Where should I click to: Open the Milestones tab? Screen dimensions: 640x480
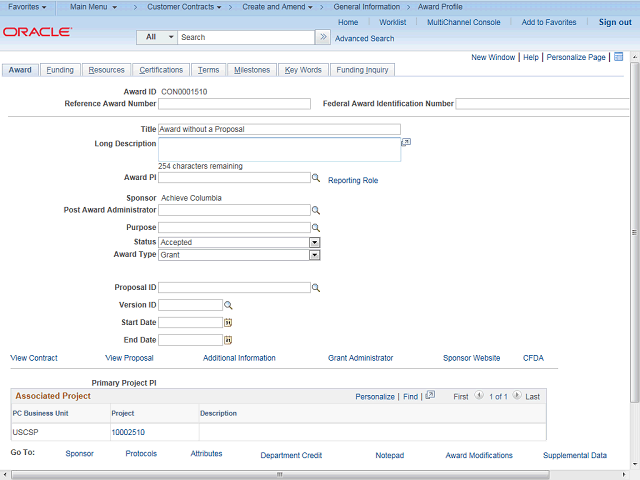(x=252, y=70)
